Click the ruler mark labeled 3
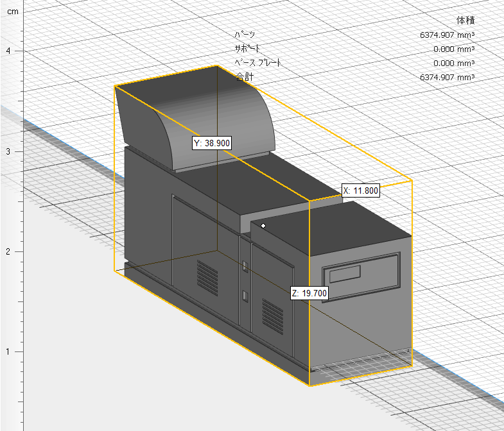The width and height of the screenshot is (504, 431). coord(8,151)
